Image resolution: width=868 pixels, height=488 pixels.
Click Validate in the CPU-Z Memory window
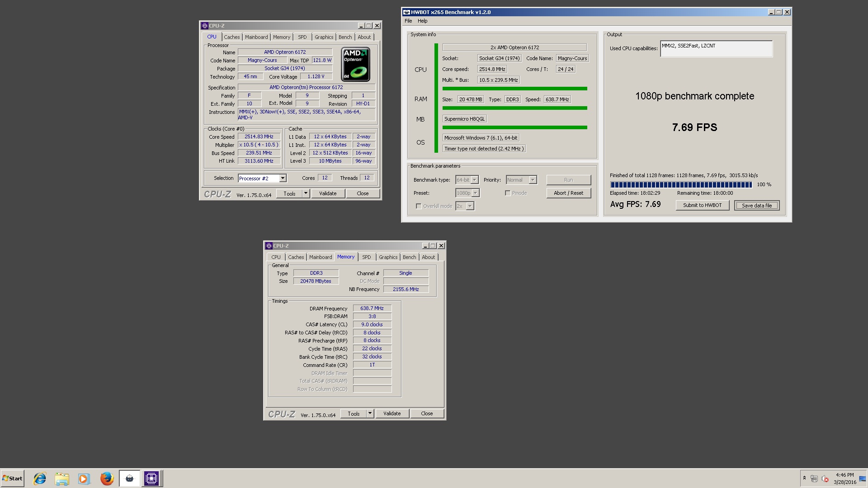[392, 413]
